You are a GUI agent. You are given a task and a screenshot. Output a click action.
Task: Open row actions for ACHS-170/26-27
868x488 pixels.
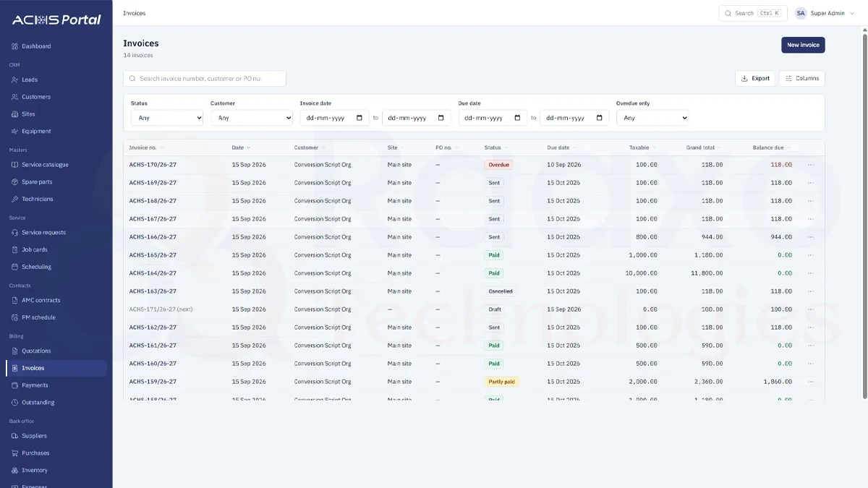(811, 165)
